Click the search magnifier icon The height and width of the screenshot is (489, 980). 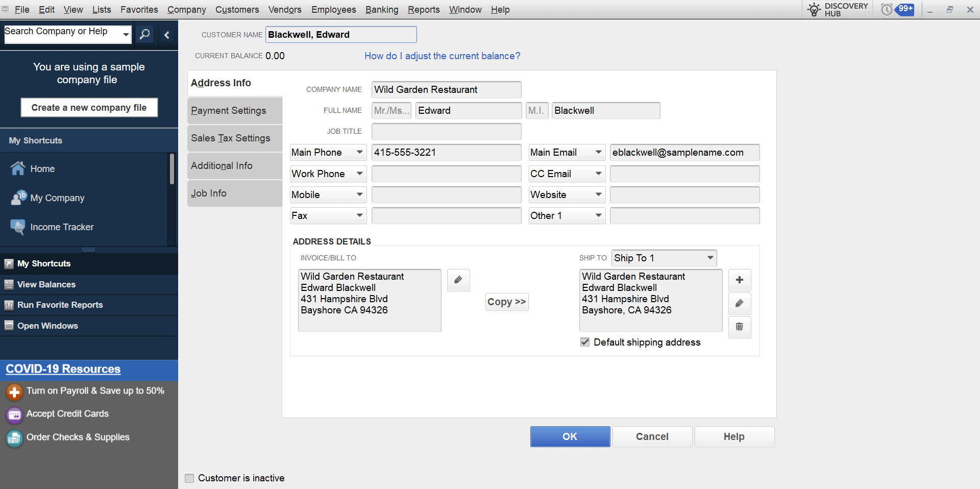coord(145,34)
